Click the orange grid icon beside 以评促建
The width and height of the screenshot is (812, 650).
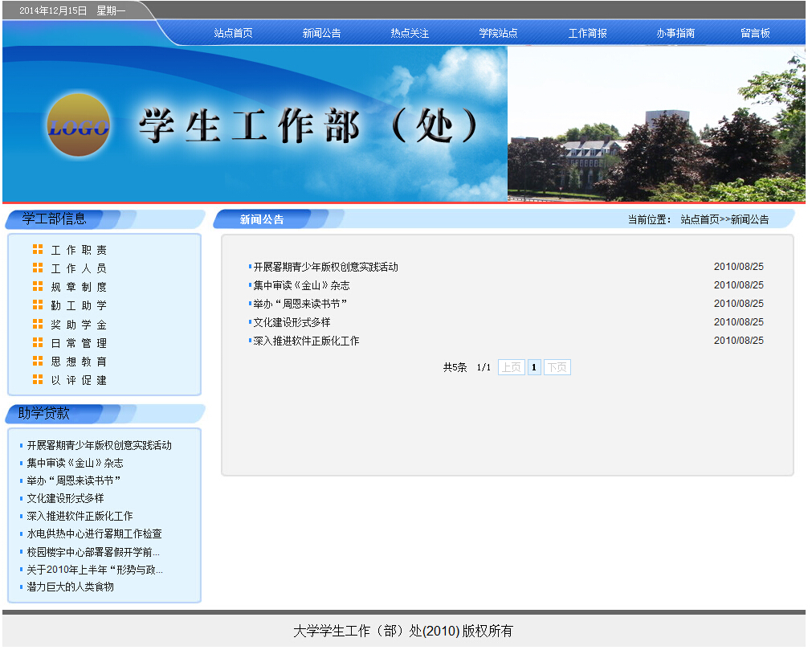(38, 380)
